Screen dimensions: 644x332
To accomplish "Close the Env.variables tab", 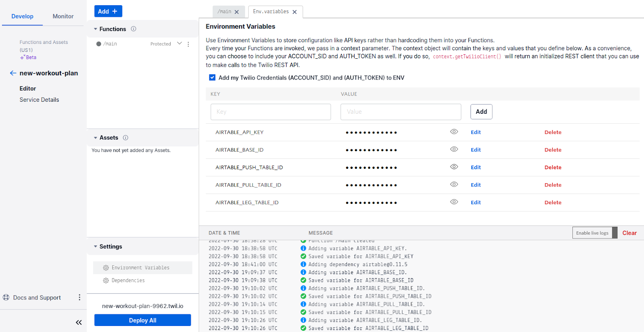I will click(295, 12).
